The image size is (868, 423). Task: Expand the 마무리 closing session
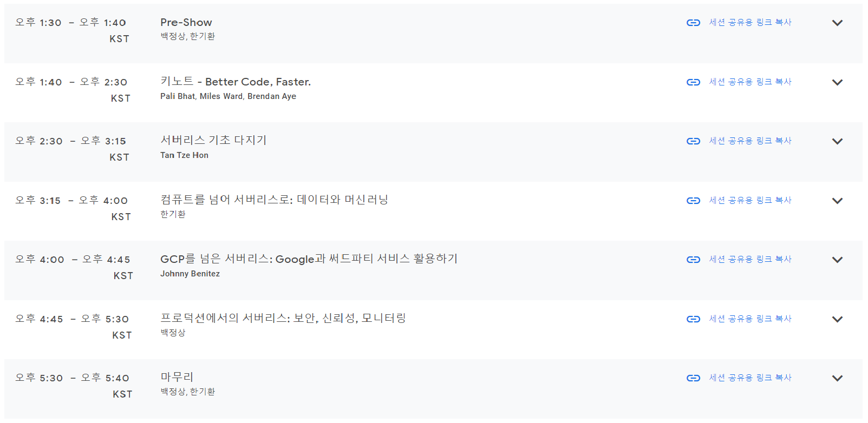tap(837, 378)
